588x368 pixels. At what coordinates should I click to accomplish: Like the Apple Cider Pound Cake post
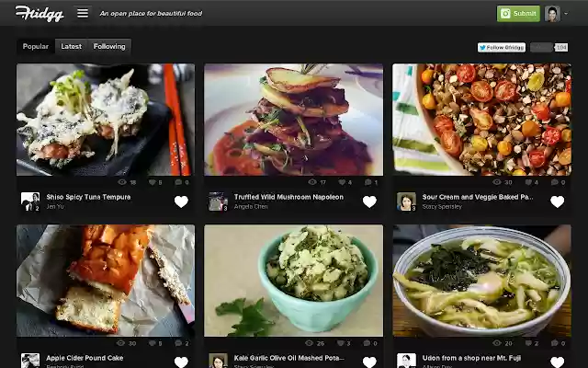(181, 362)
